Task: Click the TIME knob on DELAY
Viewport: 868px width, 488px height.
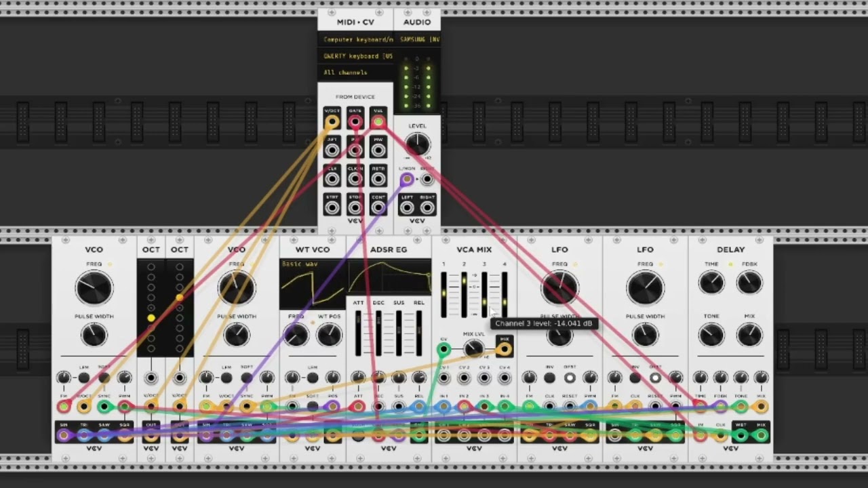Action: click(x=711, y=282)
